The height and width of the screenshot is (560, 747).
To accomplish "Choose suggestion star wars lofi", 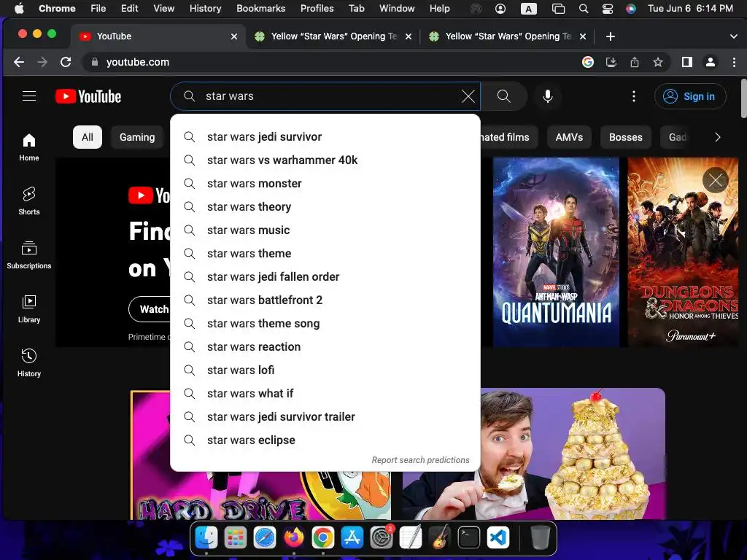I will 325,370.
